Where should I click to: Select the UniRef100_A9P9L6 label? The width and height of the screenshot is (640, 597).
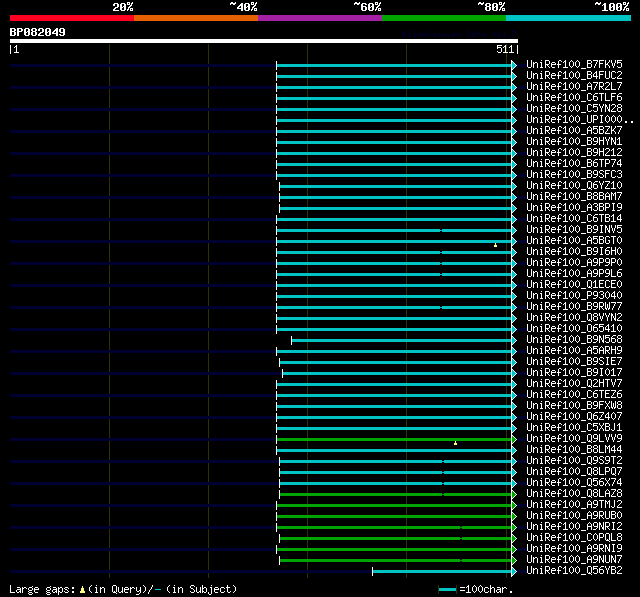coord(574,274)
